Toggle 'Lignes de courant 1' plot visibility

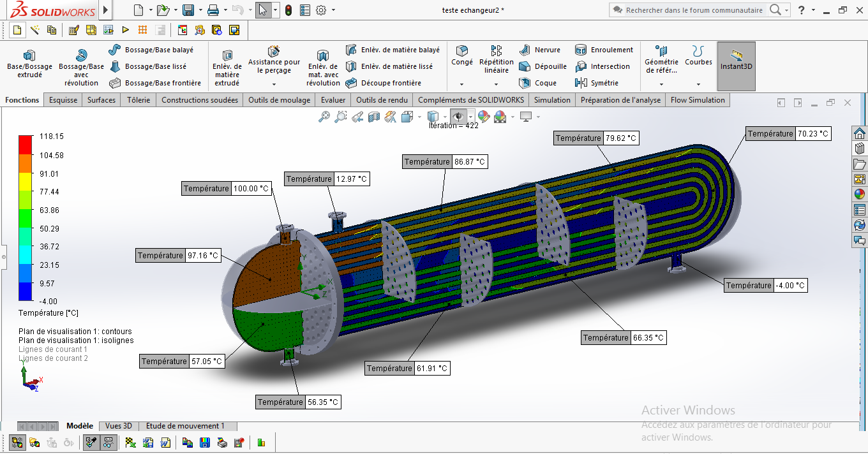pos(53,349)
